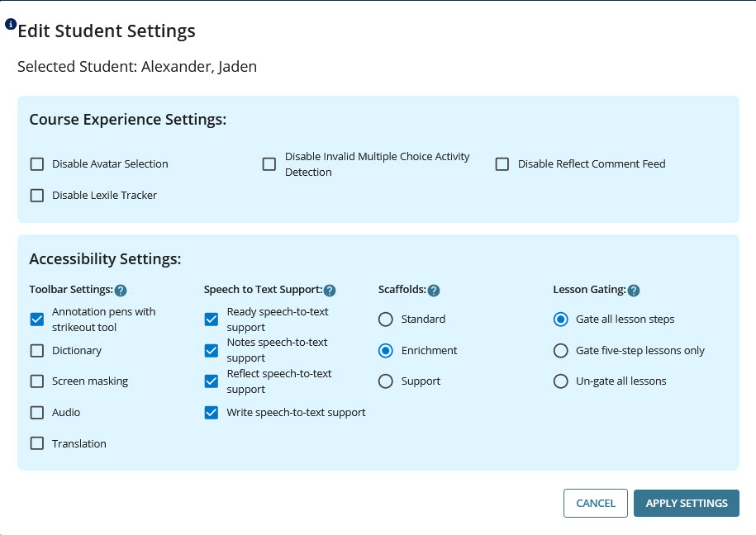
Task: Click the Cancel button
Action: 595,504
